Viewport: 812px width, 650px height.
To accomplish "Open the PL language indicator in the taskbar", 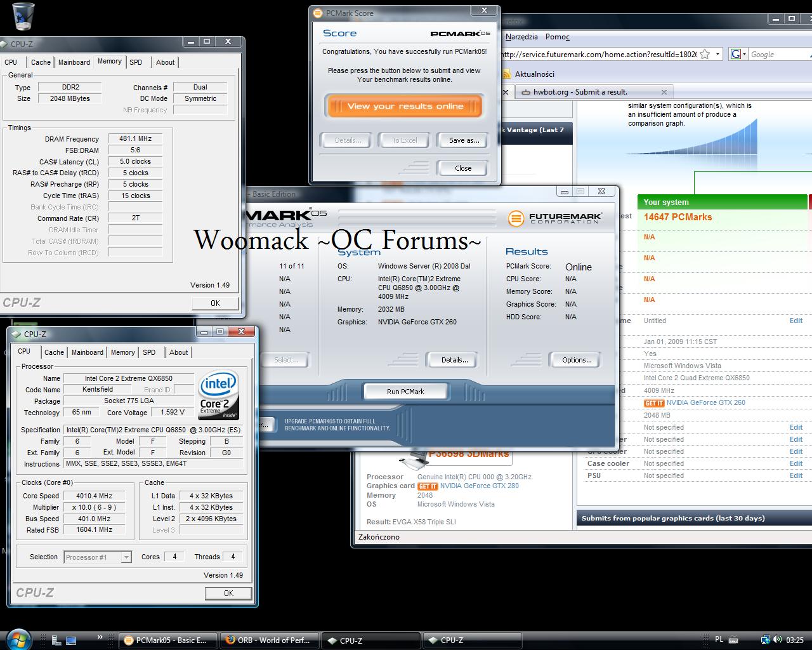I will coord(719,640).
